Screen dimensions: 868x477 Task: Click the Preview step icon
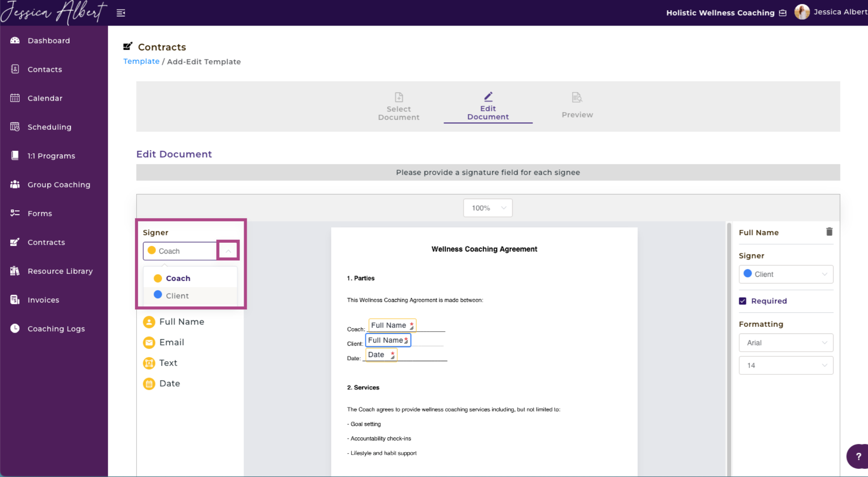point(577,98)
